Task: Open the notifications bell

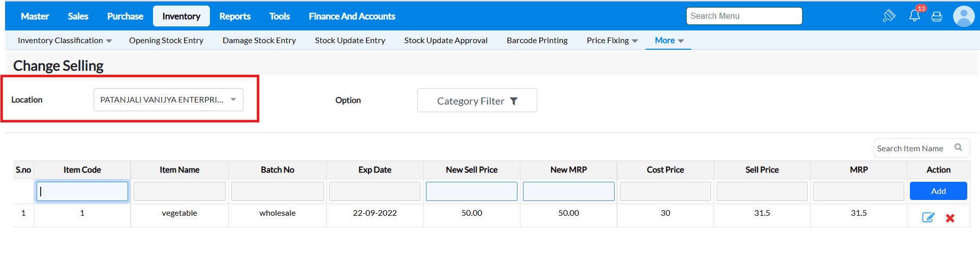Action: [914, 16]
